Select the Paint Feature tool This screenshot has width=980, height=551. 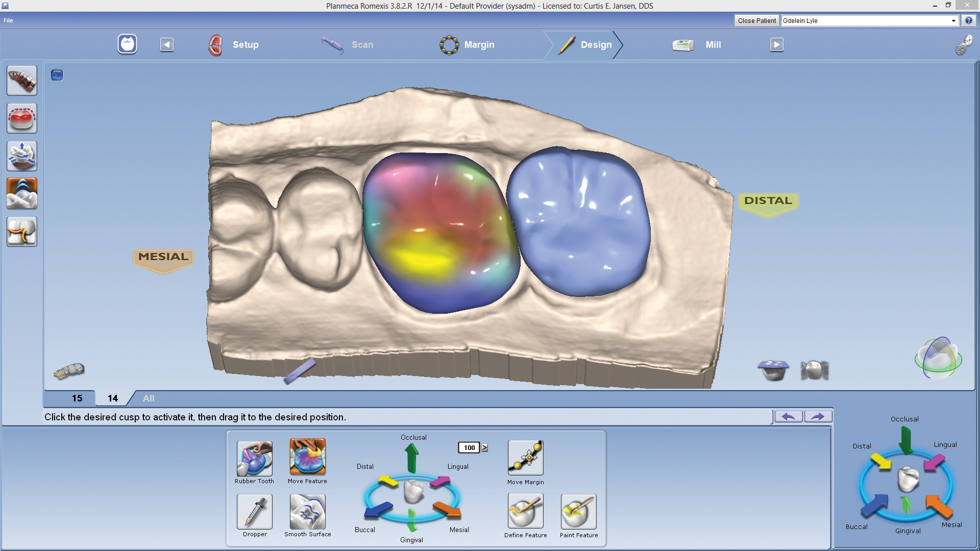click(578, 512)
